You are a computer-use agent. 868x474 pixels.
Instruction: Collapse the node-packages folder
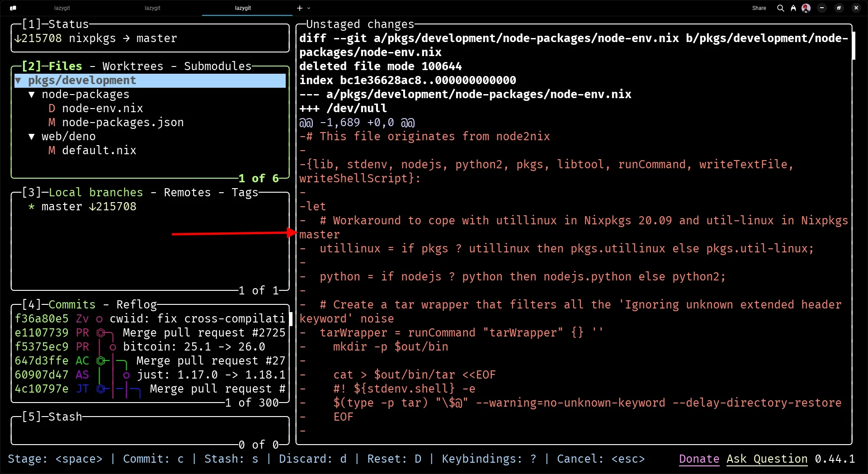click(31, 95)
